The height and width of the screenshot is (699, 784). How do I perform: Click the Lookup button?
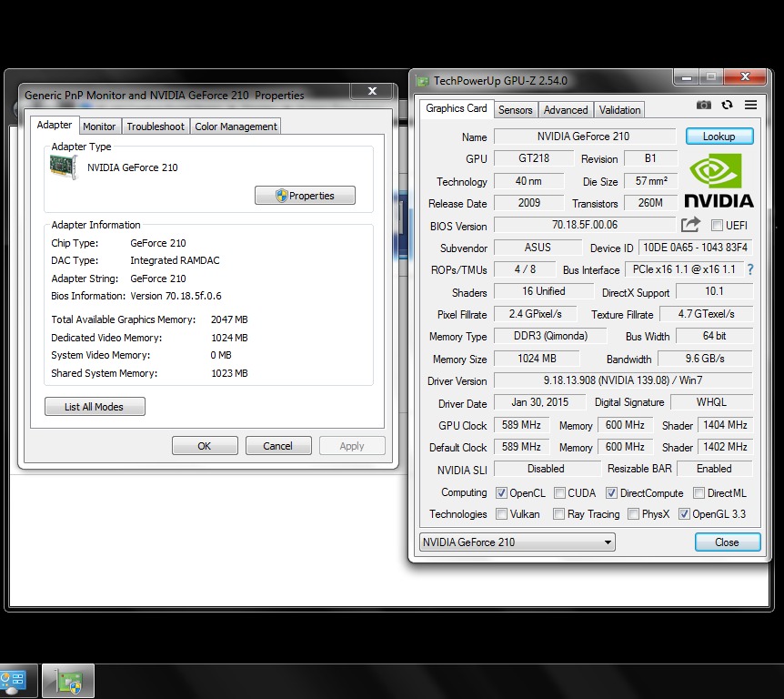(x=718, y=137)
